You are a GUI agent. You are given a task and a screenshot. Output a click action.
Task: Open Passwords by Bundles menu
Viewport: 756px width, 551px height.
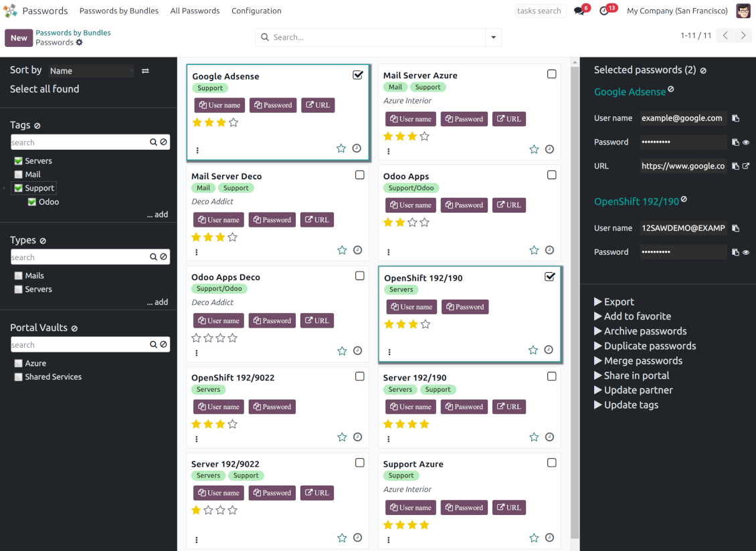click(119, 11)
